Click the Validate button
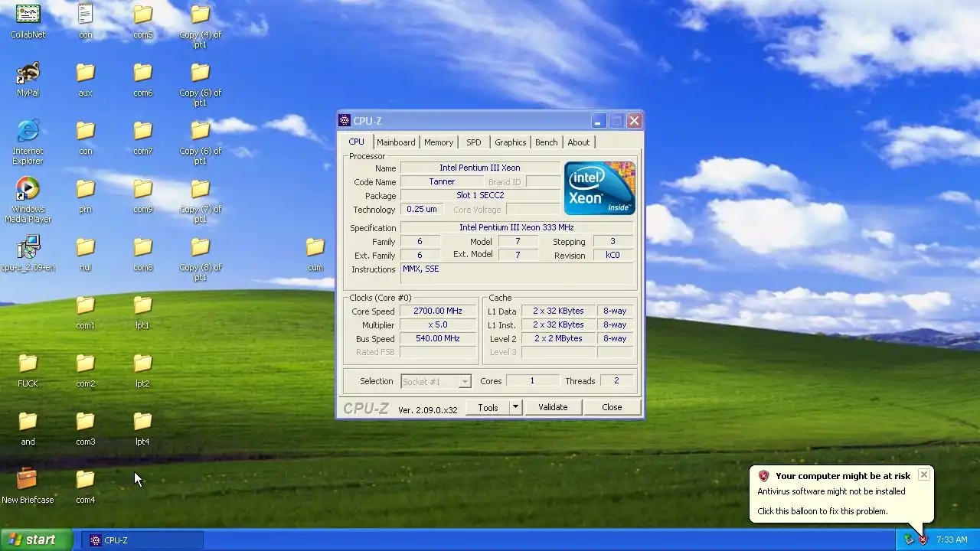This screenshot has width=980, height=551. click(x=553, y=407)
